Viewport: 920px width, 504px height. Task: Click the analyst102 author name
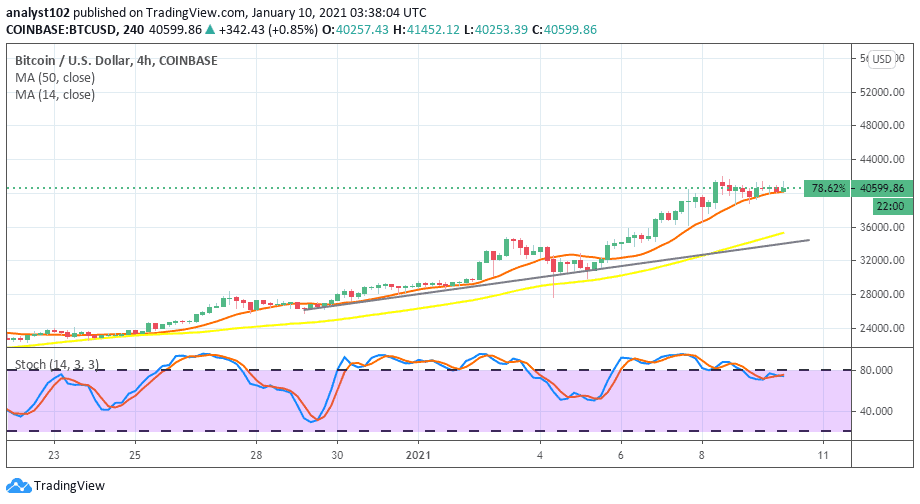click(38, 12)
